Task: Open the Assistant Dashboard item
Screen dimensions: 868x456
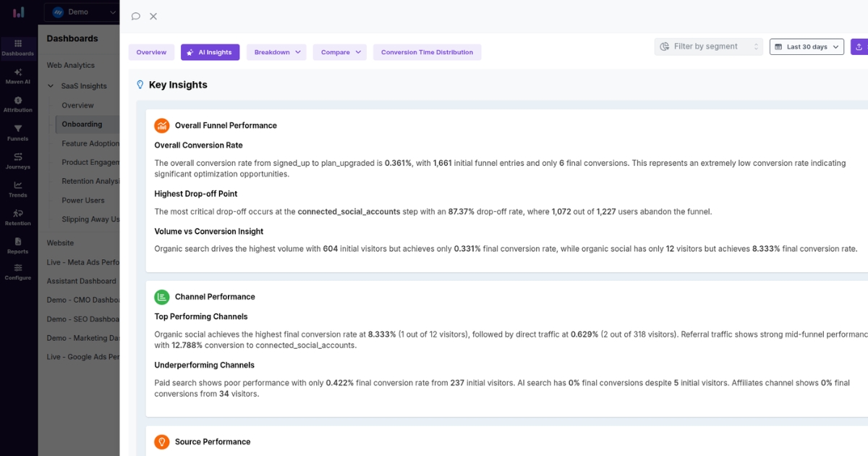Action: click(82, 281)
